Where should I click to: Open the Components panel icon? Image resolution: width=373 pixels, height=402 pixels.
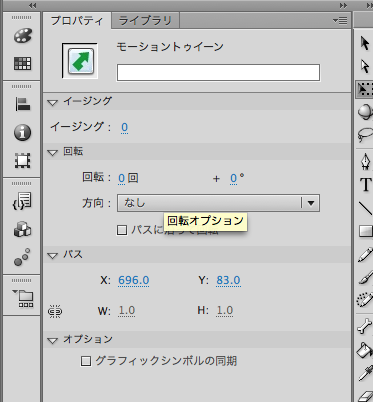coord(22,229)
